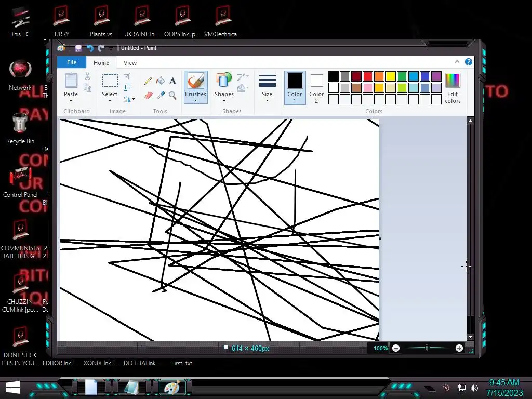
Task: Click the Save icon in title bar
Action: pyautogui.click(x=78, y=48)
